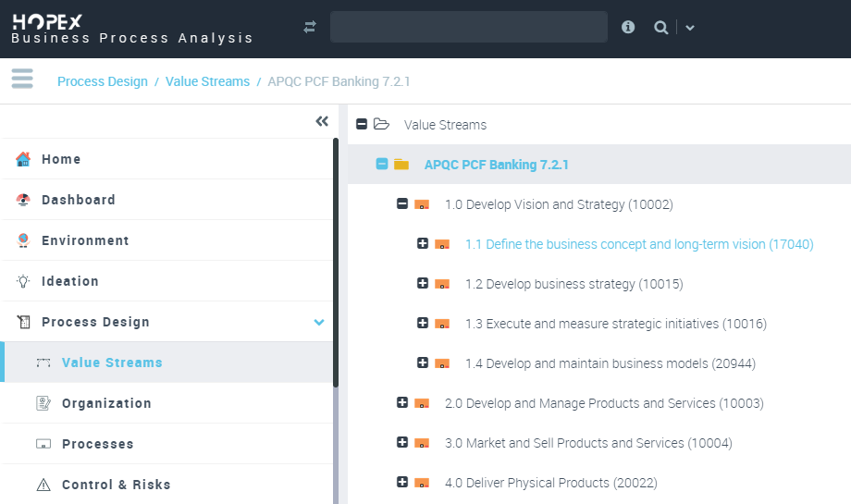Click the search magnifier icon
Image resolution: width=851 pixels, height=504 pixels.
(660, 28)
